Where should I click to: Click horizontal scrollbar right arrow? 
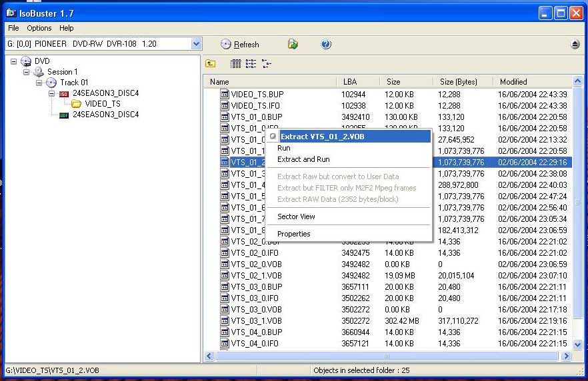click(567, 356)
